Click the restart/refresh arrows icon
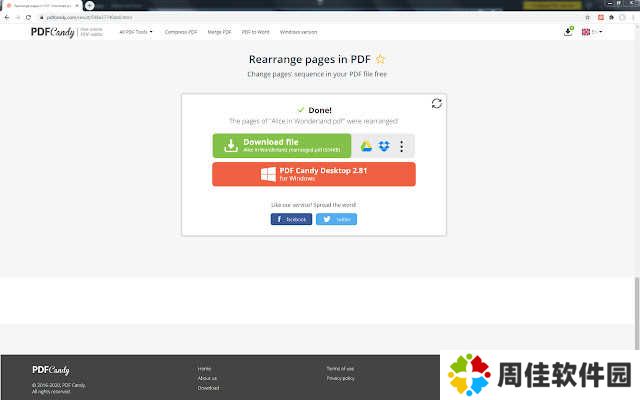640x400 pixels. point(437,103)
